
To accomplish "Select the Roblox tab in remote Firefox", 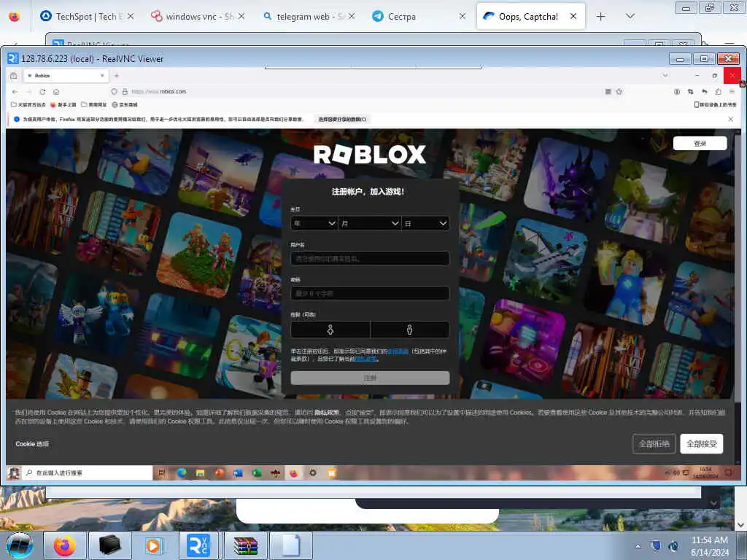I will coord(64,76).
